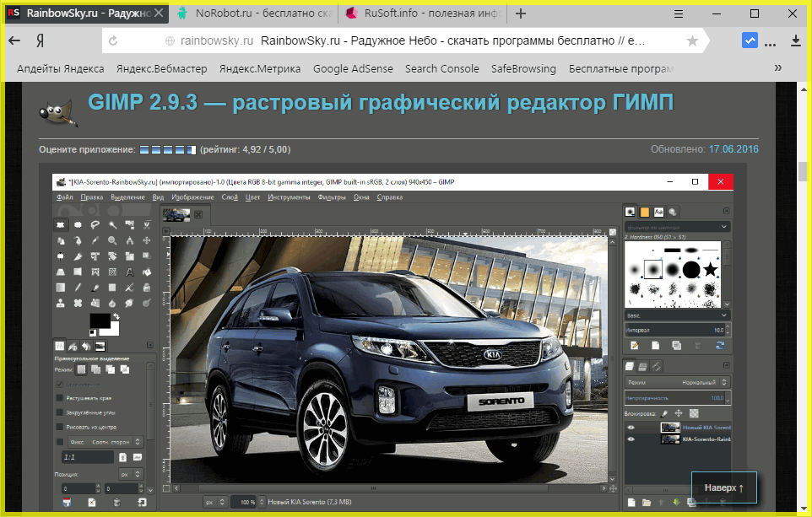Expand hidden bookmarks with » chevron
812x517 pixels.
[x=778, y=67]
